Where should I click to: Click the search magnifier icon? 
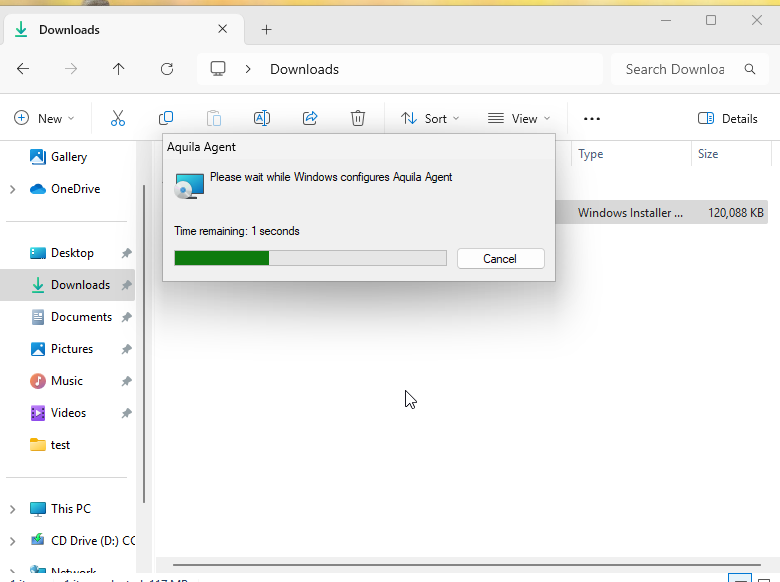[x=750, y=69]
